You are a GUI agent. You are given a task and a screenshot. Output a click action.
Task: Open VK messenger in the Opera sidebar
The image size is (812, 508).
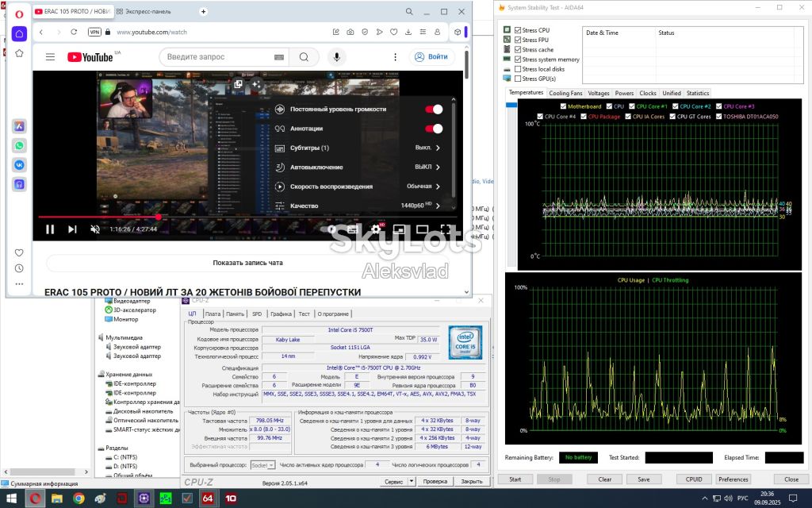[x=19, y=165]
